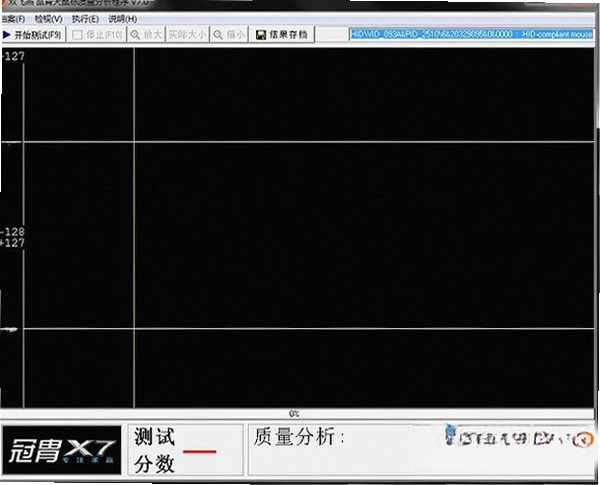Screen dimensions: 600x485
Task: Click the stop square icon for 停止(F10)
Action: pyautogui.click(x=77, y=35)
